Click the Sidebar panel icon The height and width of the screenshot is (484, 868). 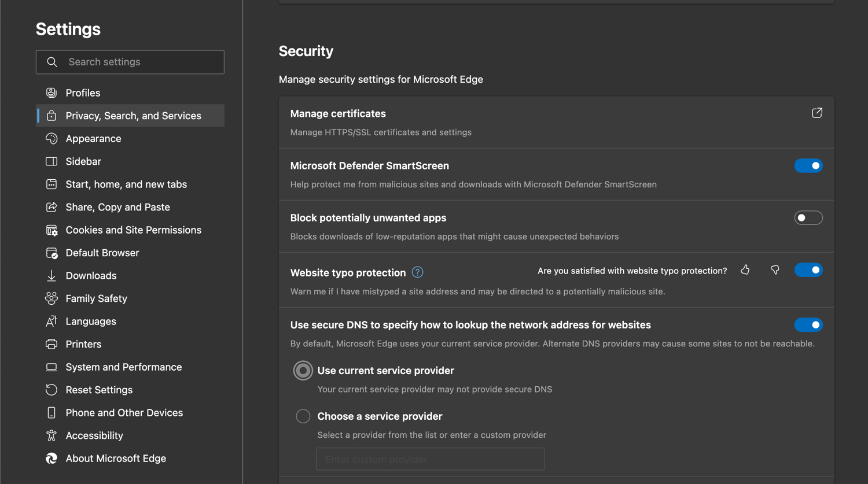pyautogui.click(x=52, y=161)
